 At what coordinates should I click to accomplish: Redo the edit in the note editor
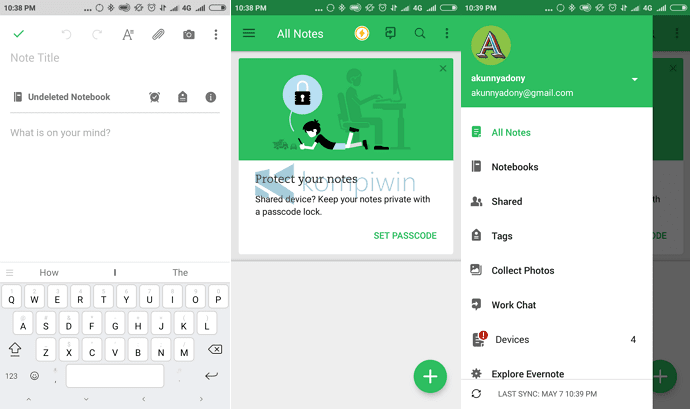pos(97,34)
